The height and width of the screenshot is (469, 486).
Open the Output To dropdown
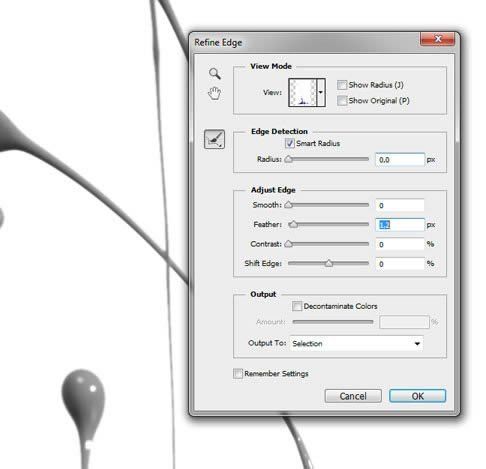(356, 343)
